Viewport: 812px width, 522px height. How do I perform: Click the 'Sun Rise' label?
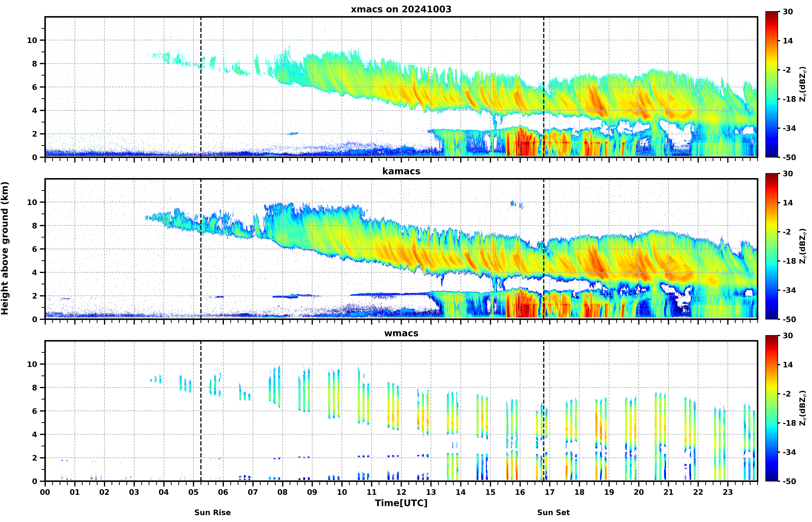[212, 512]
